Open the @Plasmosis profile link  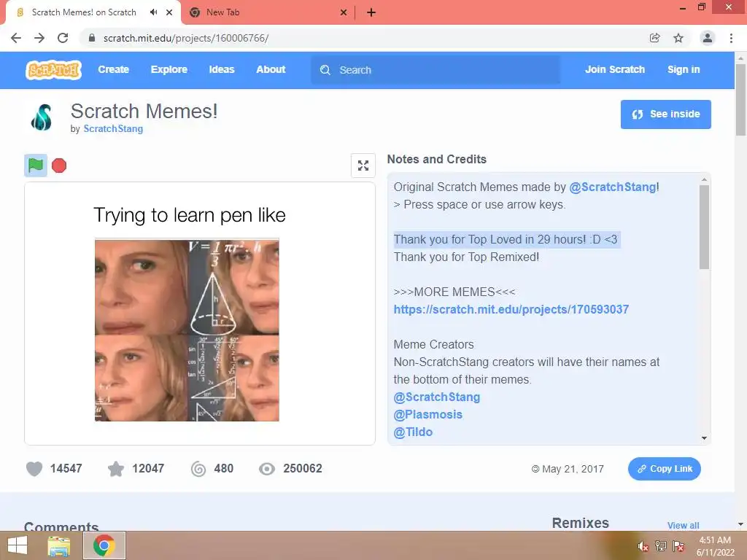(427, 415)
